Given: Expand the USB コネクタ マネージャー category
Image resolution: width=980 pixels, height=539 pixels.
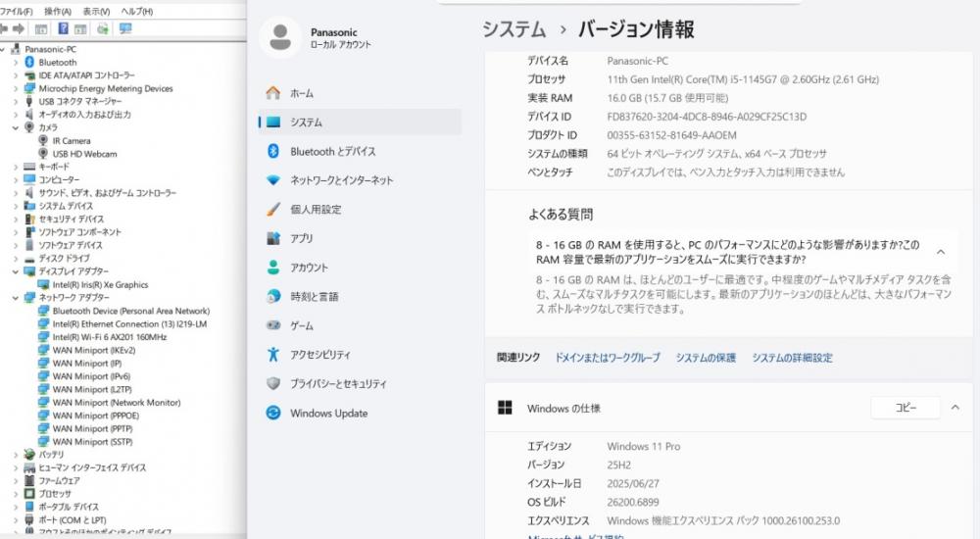Looking at the screenshot, I should coord(16,101).
